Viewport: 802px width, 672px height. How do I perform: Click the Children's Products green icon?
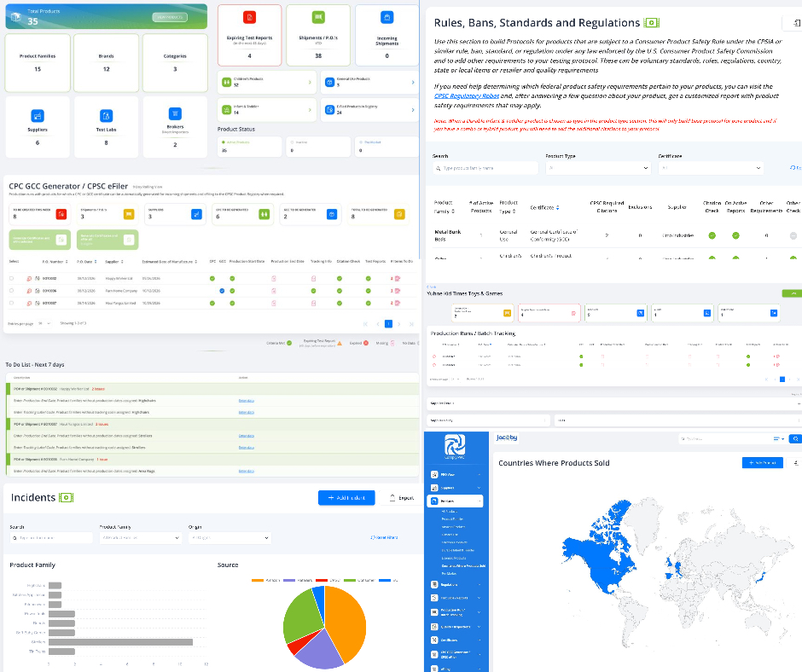(x=227, y=82)
